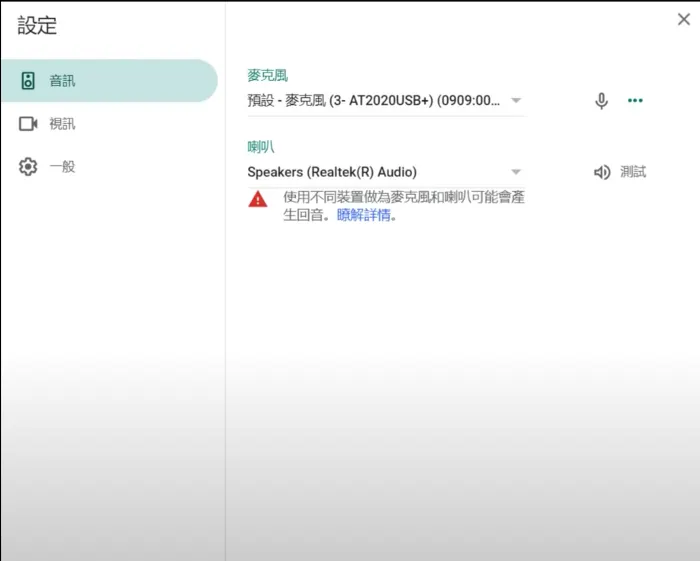Open the 一般 (General) settings tab
This screenshot has width=700, height=561.
click(x=109, y=166)
